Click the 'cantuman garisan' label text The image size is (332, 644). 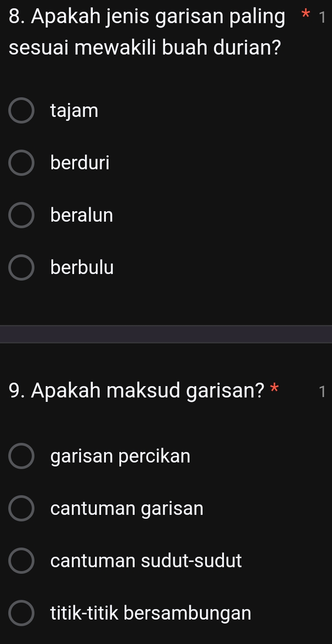coord(127,509)
